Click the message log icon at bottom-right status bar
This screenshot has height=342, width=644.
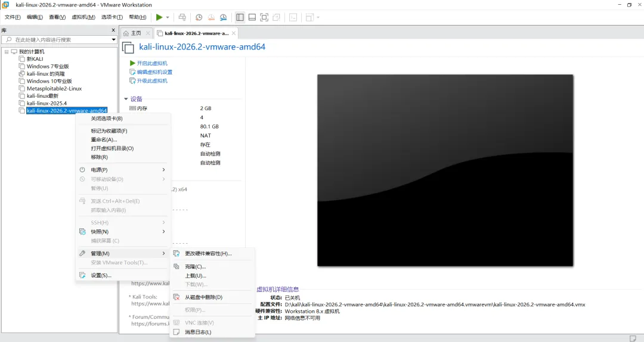(x=633, y=338)
